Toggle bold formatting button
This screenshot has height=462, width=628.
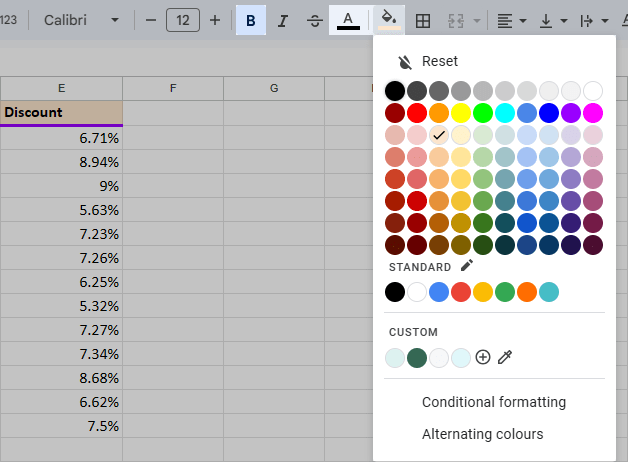(251, 20)
